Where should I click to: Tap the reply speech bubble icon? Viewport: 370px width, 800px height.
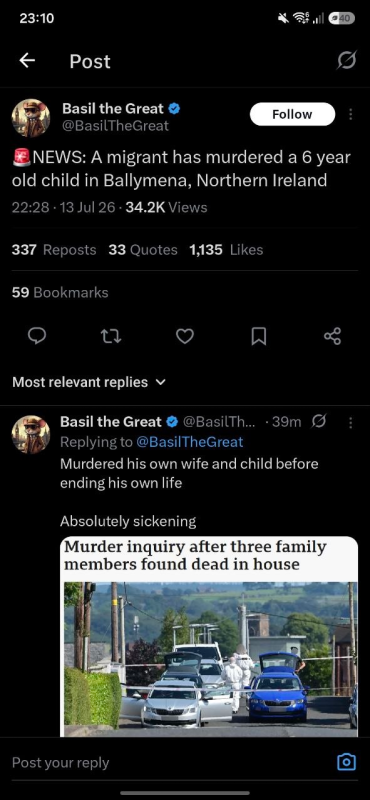[37, 336]
